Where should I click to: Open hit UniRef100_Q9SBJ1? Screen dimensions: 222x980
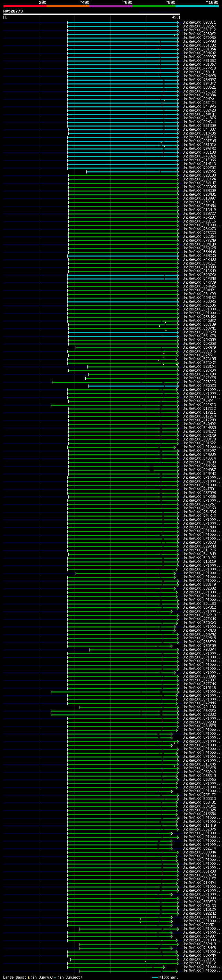(199, 23)
